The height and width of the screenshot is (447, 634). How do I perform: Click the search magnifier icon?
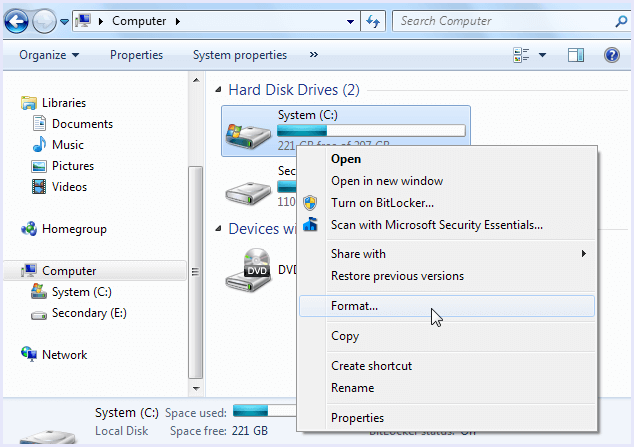click(x=621, y=21)
